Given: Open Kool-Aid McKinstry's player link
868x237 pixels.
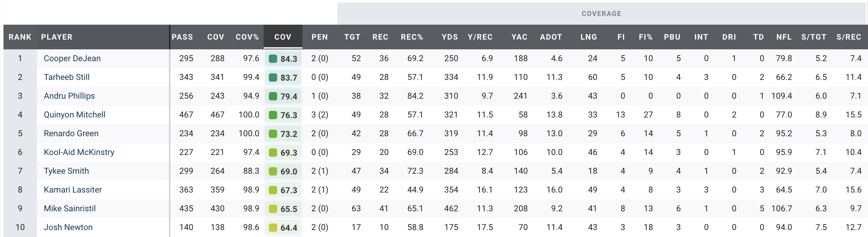Looking at the screenshot, I should pyautogui.click(x=79, y=152).
